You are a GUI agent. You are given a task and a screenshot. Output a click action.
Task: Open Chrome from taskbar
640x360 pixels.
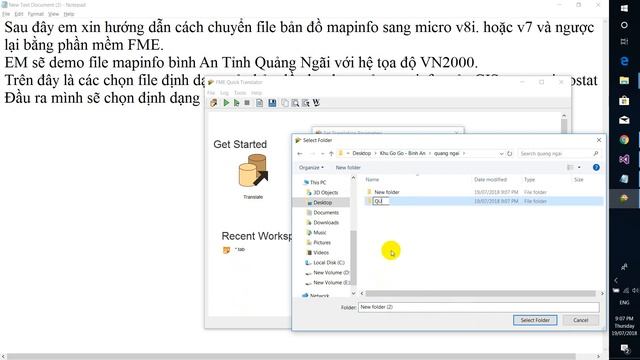624,140
